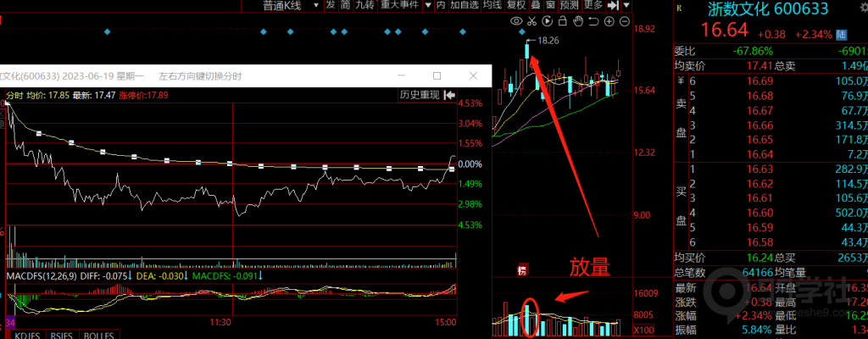The height and width of the screenshot is (339, 868).
Task: Click the 均卖价 17.41 value
Action: click(759, 66)
